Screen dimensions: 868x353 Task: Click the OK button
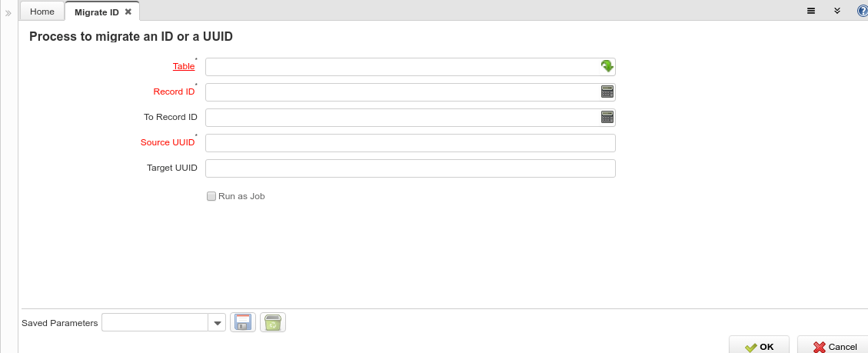coord(758,346)
